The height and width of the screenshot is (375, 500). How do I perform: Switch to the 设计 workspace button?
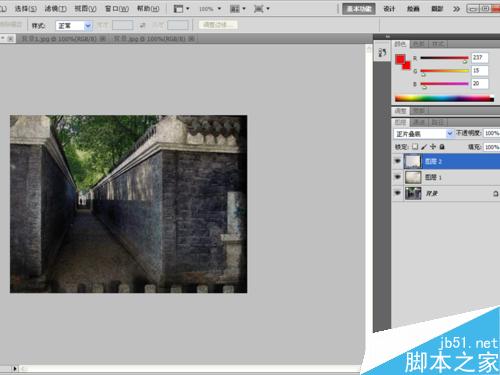tap(389, 9)
